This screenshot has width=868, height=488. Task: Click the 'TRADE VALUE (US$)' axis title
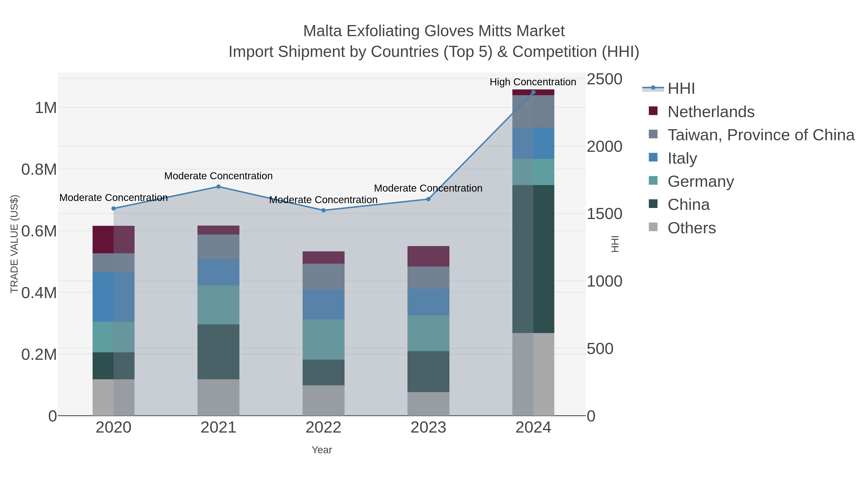14,244
